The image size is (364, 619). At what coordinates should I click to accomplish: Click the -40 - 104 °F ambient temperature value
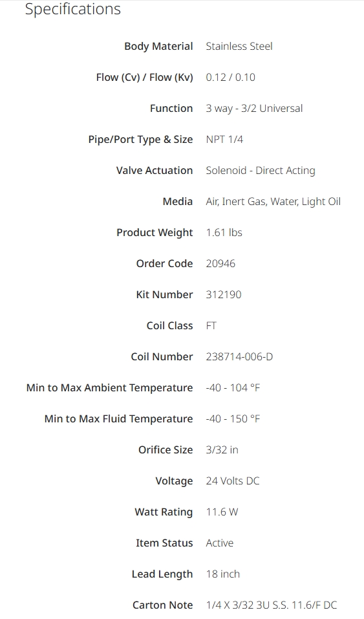pyautogui.click(x=233, y=388)
